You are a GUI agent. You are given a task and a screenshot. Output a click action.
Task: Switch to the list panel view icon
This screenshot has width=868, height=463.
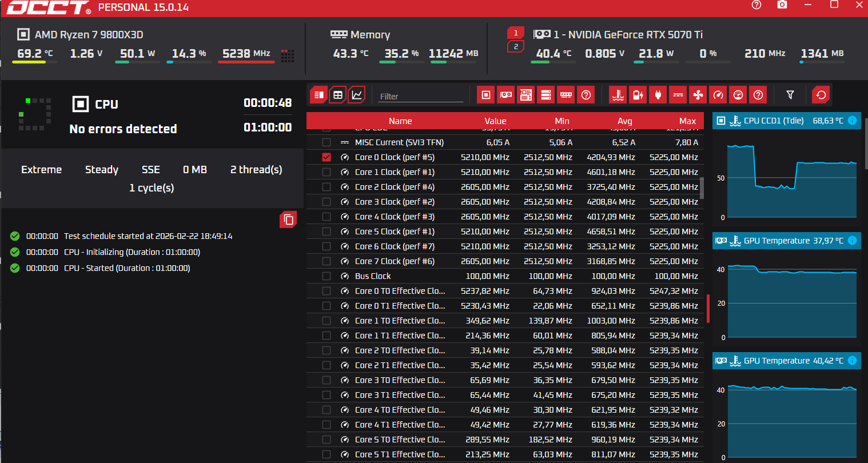coord(318,95)
